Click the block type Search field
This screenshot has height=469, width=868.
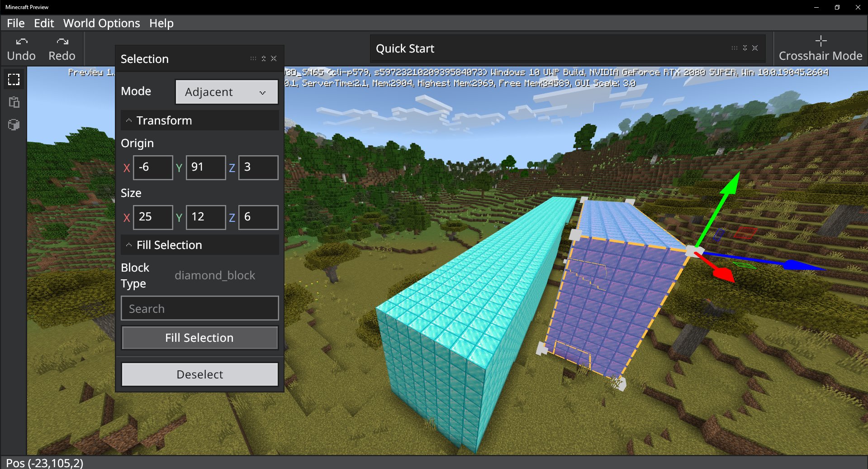click(x=199, y=308)
